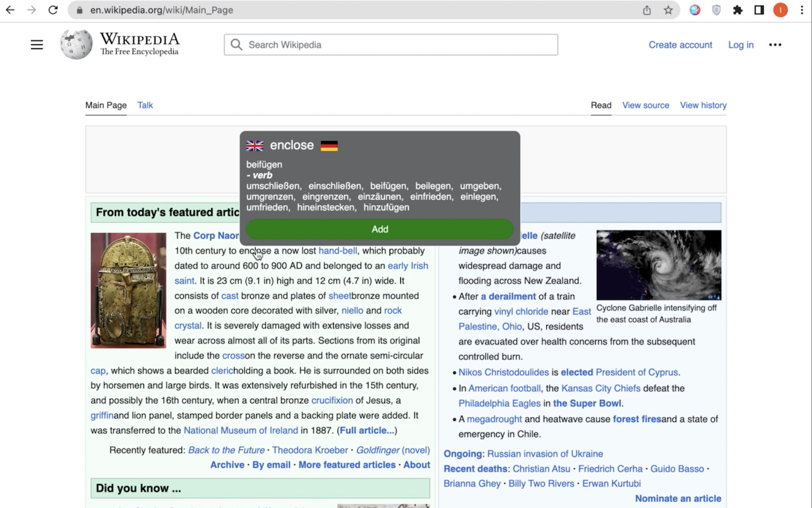The image size is (812, 508).
Task: Open Wikipedia's hamburger main menu
Action: point(37,44)
